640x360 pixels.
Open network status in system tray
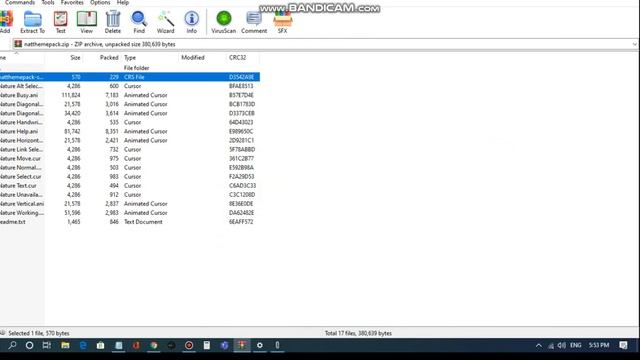(551, 346)
